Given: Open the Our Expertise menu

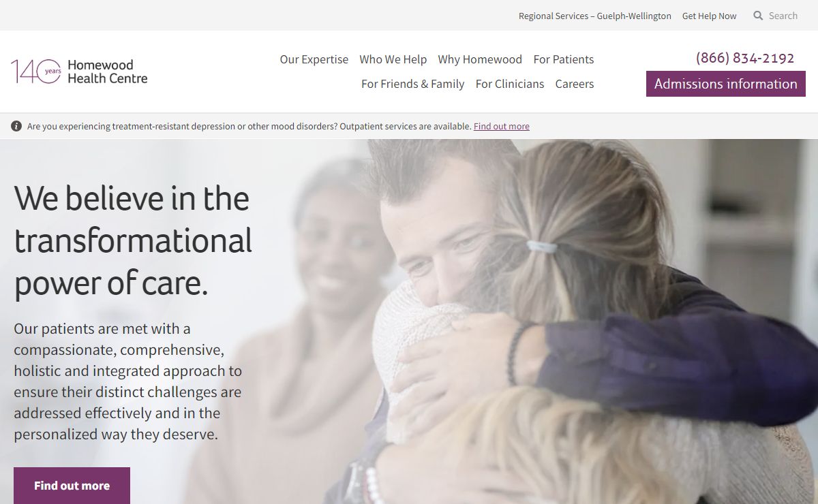Looking at the screenshot, I should (x=314, y=59).
